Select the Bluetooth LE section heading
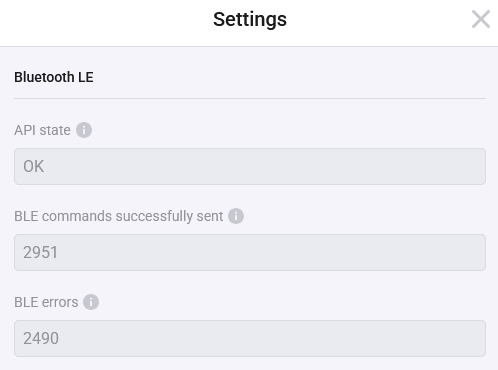The height and width of the screenshot is (370, 498). point(54,77)
